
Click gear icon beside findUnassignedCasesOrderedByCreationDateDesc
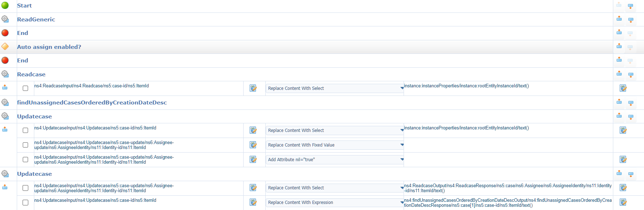coord(5,102)
